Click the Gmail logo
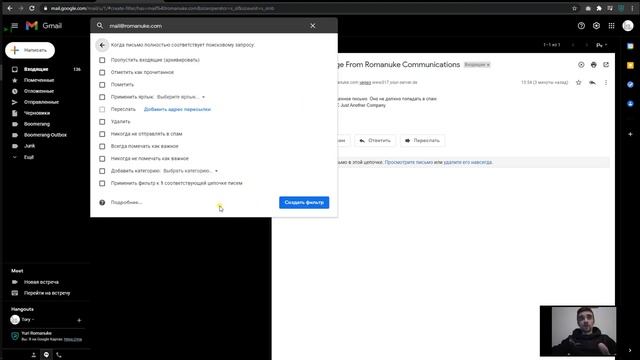Image resolution: width=640 pixels, height=360 pixels. (x=44, y=26)
